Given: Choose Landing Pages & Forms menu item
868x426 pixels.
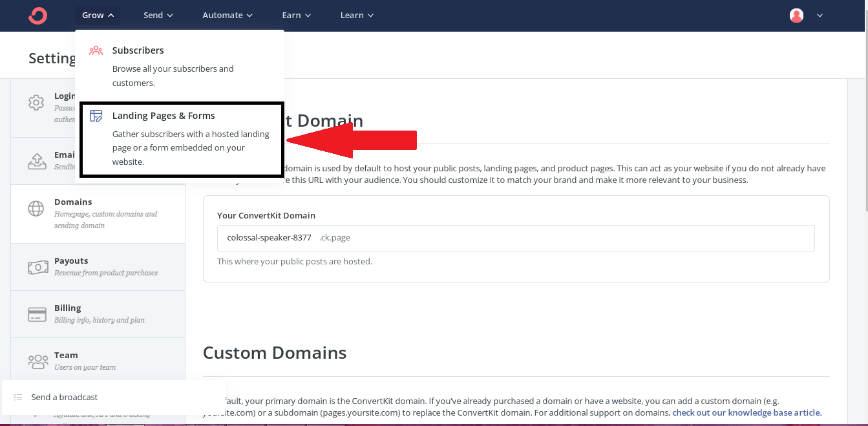Looking at the screenshot, I should (x=182, y=139).
